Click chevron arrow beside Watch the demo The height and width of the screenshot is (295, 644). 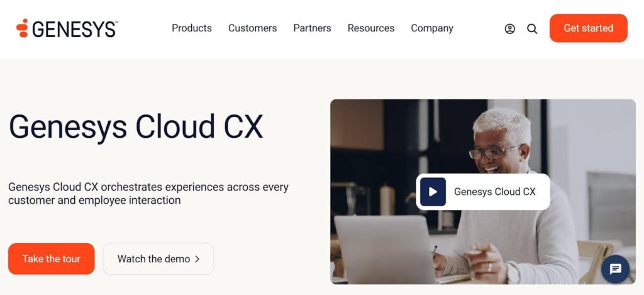point(197,259)
